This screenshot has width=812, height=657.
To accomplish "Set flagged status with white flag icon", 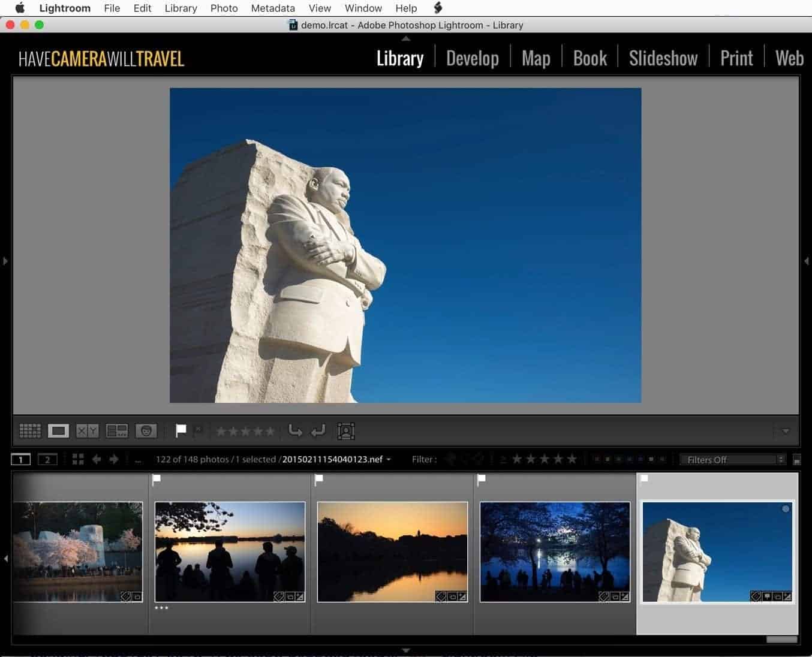I will click(181, 430).
